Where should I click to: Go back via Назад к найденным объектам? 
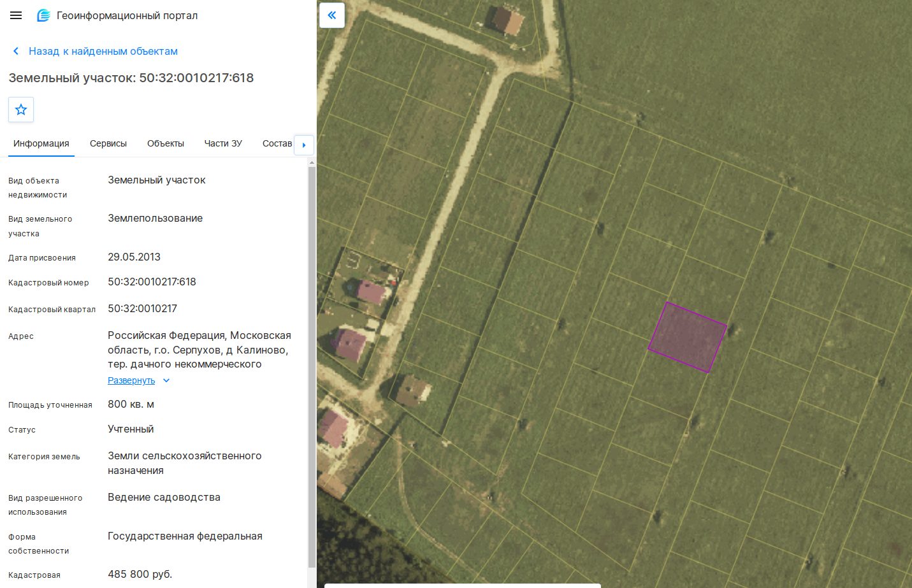103,51
